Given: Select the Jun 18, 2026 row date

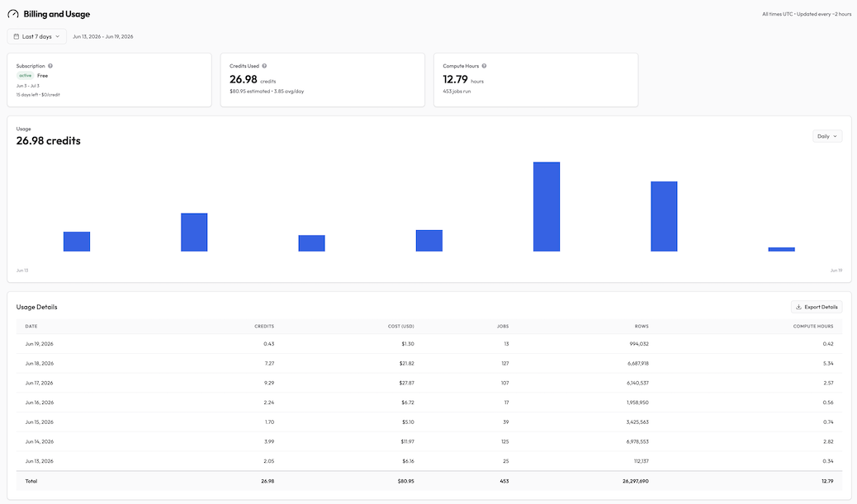Looking at the screenshot, I should point(40,364).
